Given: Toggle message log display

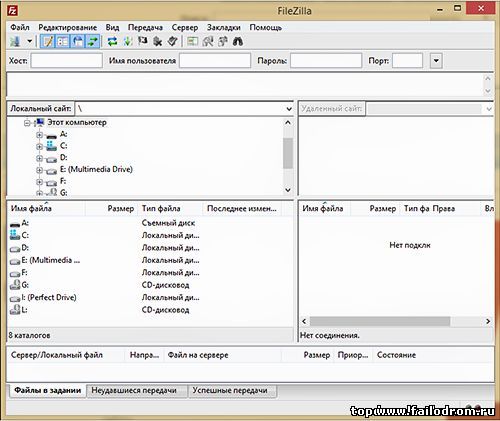Looking at the screenshot, I should point(47,41).
